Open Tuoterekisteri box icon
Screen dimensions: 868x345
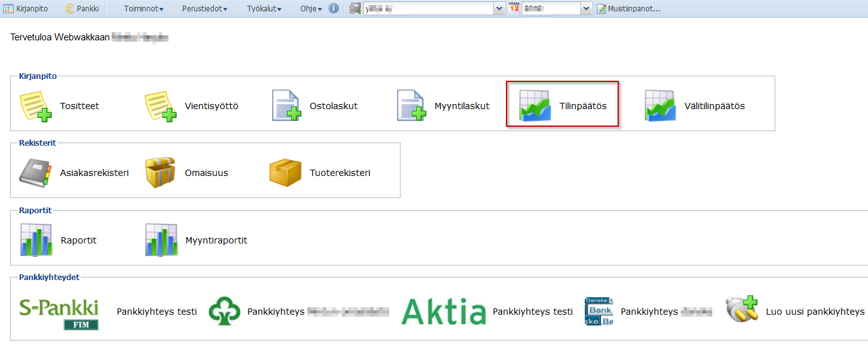[285, 173]
